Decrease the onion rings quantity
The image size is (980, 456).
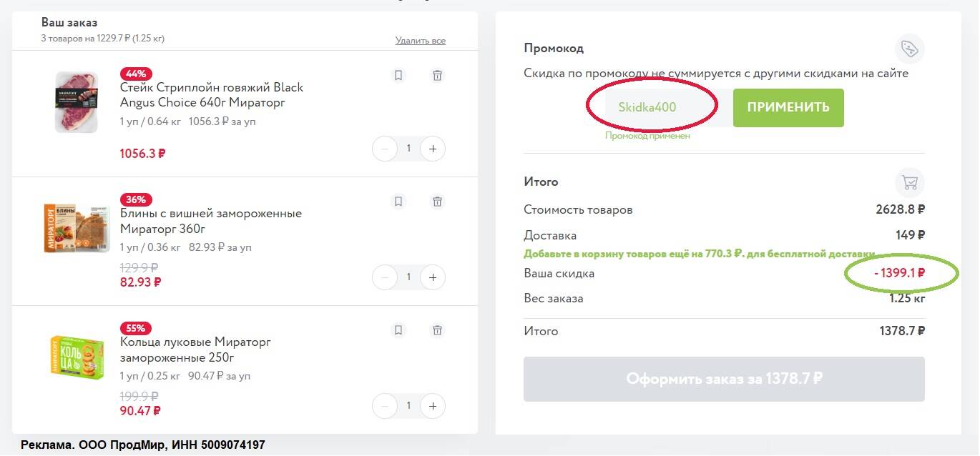click(x=385, y=406)
